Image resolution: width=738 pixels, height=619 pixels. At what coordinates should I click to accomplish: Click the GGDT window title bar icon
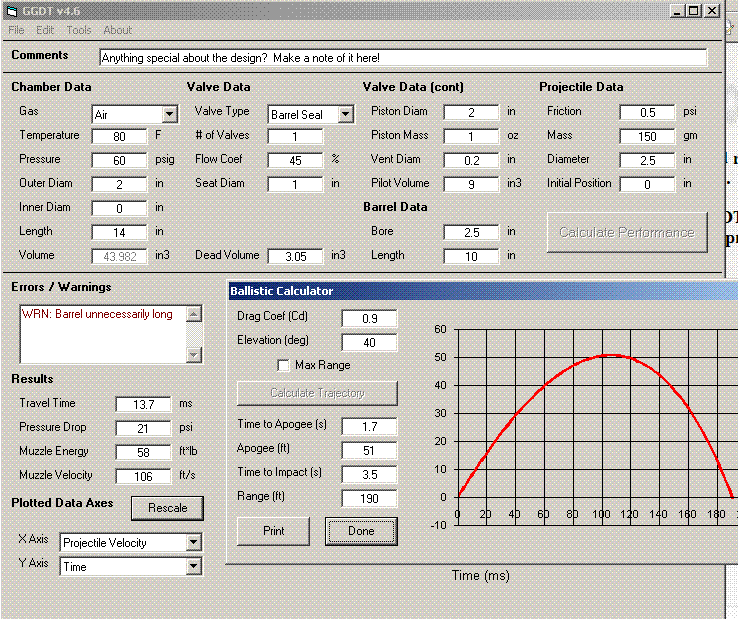[x=12, y=10]
